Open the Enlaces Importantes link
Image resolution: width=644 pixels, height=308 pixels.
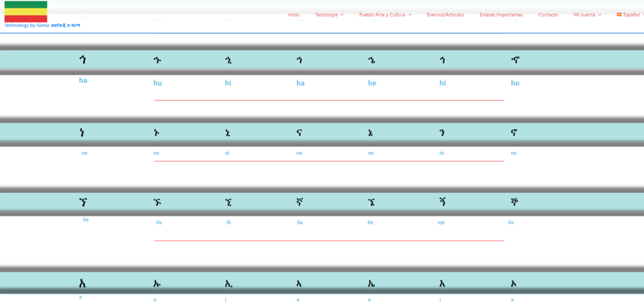click(501, 14)
